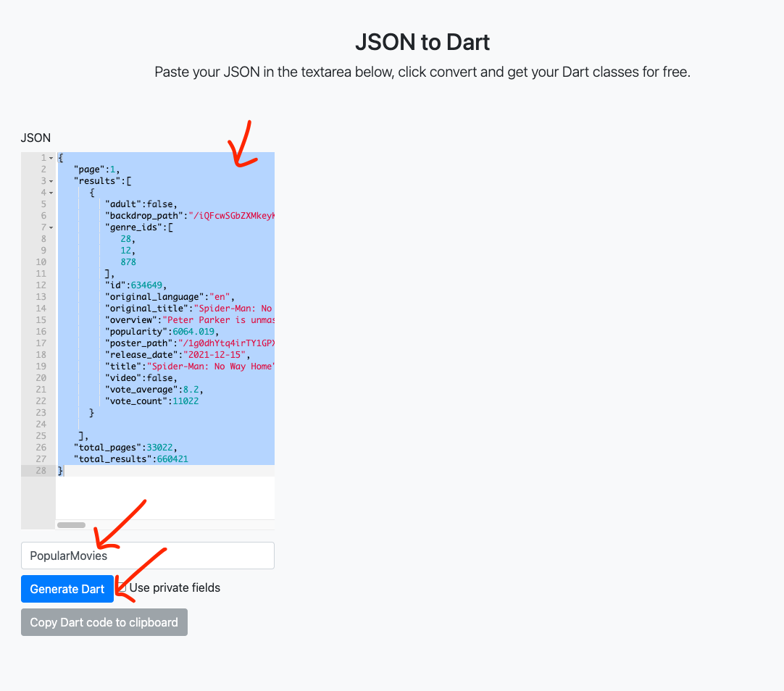Image resolution: width=784 pixels, height=691 pixels.
Task: Click the JSON to Dart heading
Action: click(x=422, y=42)
